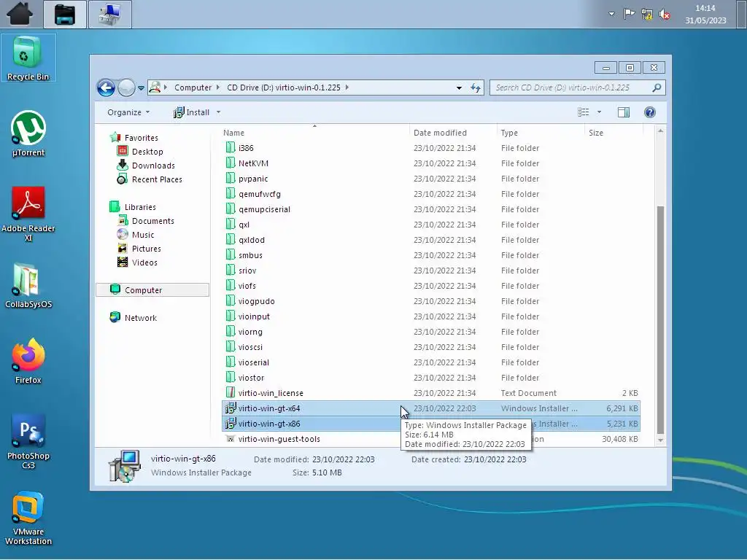Open the Recycle Bin desktop icon

tap(28, 58)
